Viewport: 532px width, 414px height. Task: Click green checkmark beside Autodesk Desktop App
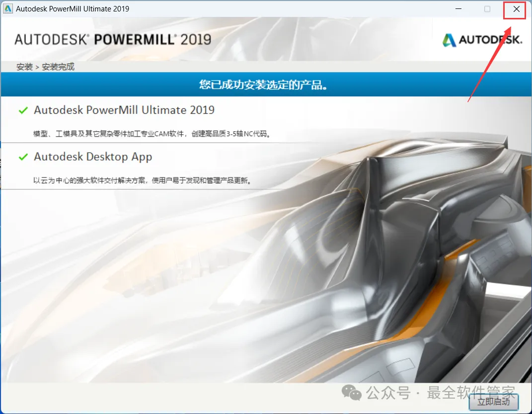pyautogui.click(x=23, y=157)
